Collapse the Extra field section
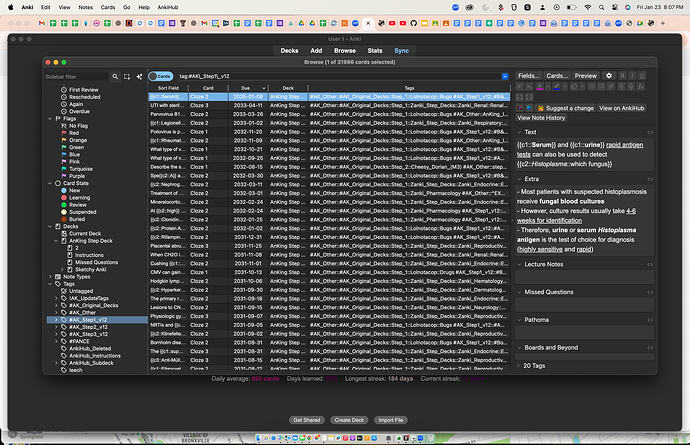This screenshot has width=690, height=445. tap(519, 179)
